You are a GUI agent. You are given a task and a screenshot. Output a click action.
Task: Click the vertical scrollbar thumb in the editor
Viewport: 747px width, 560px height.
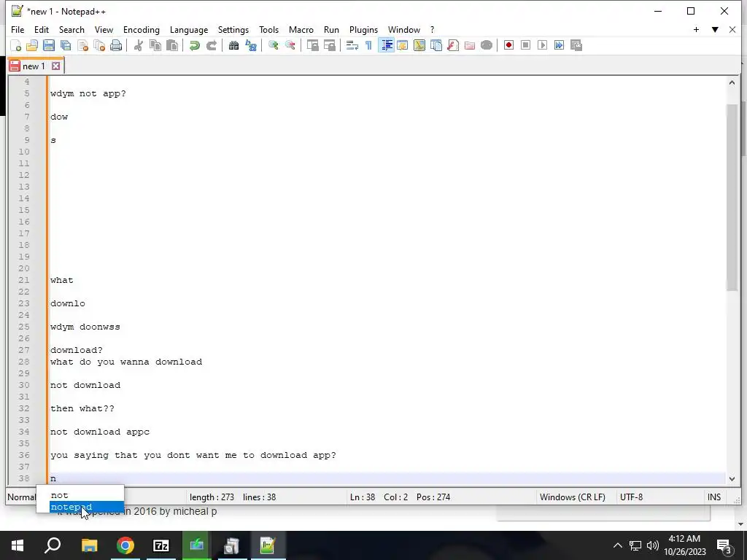[x=732, y=197]
